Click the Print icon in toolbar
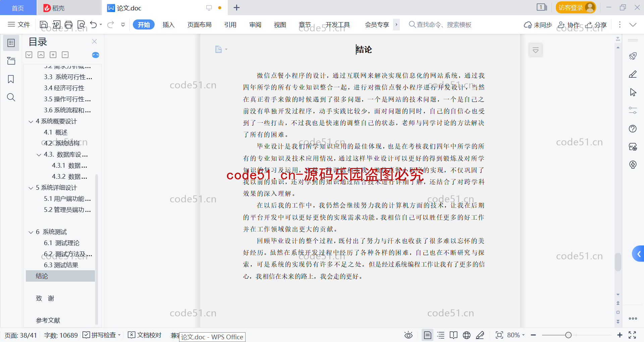 coord(69,24)
